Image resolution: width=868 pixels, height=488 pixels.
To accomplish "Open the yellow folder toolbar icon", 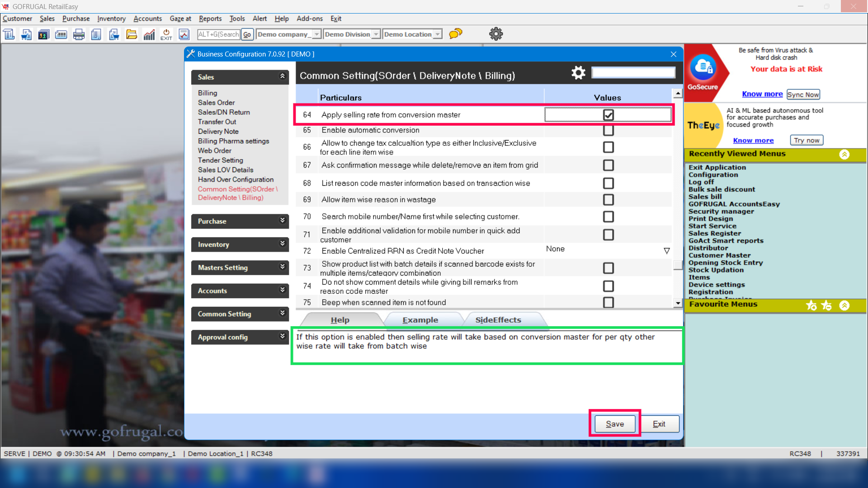I will [132, 34].
